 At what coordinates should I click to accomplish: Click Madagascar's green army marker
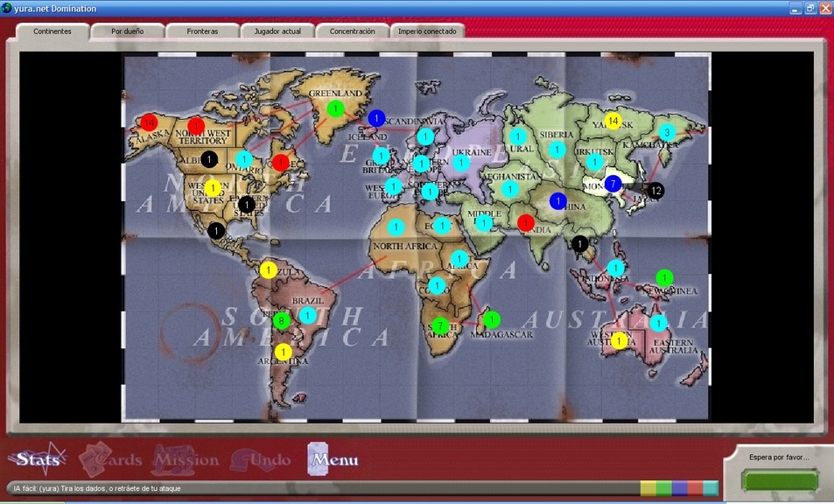pos(492,319)
